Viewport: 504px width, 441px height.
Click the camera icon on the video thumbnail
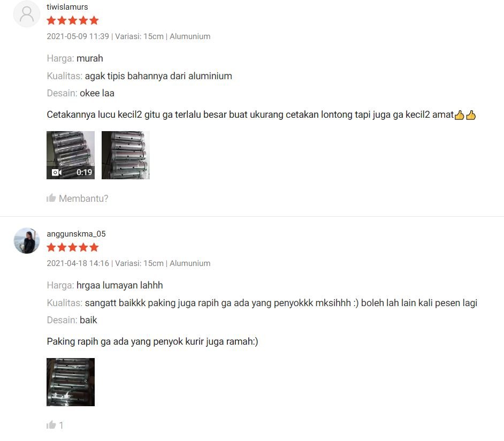click(57, 173)
